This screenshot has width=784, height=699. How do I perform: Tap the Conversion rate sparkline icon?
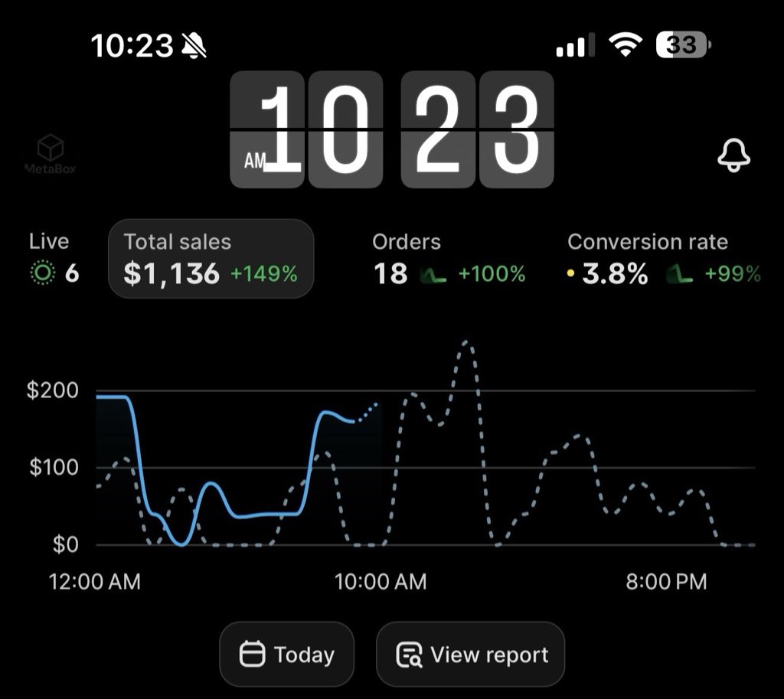tap(680, 274)
